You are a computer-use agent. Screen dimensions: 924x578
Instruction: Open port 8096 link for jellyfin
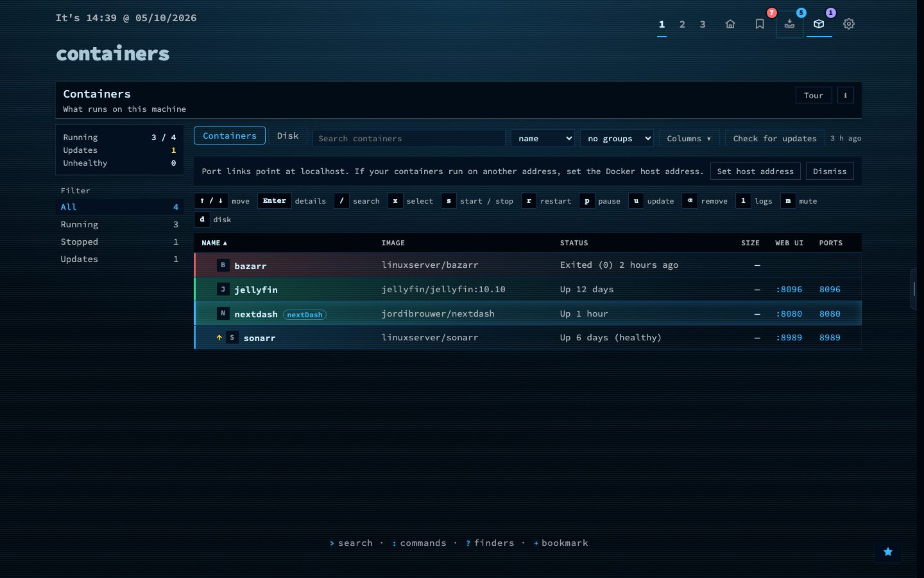[x=830, y=290]
